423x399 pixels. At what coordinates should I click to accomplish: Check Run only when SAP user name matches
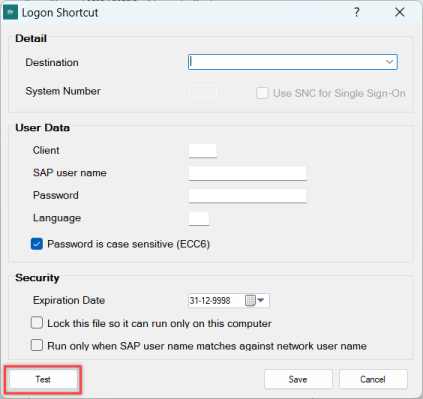tap(37, 345)
